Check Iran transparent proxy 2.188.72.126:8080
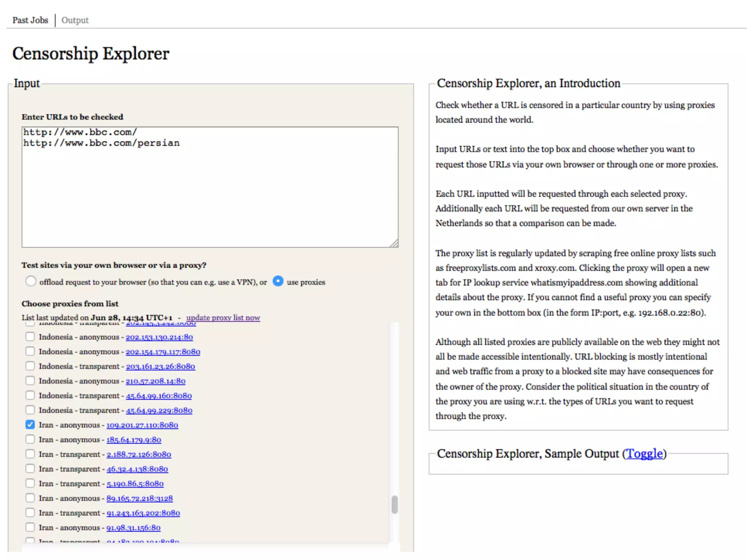This screenshot has height=560, width=747. pos(30,454)
